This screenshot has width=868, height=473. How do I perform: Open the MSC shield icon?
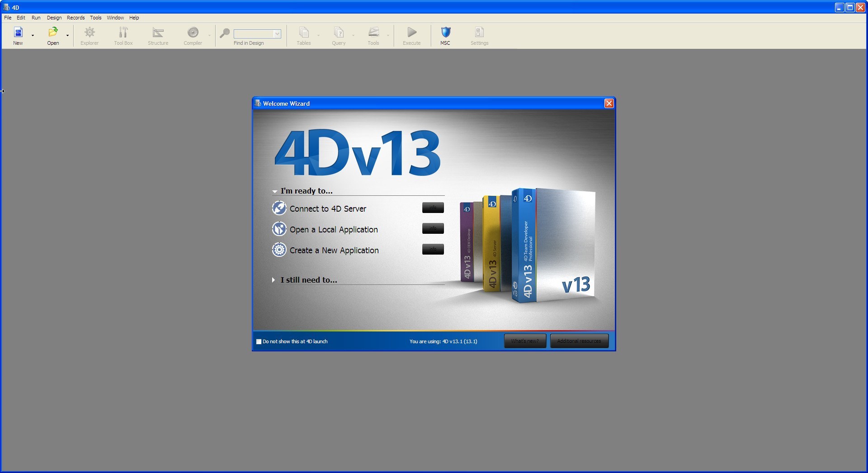[446, 32]
